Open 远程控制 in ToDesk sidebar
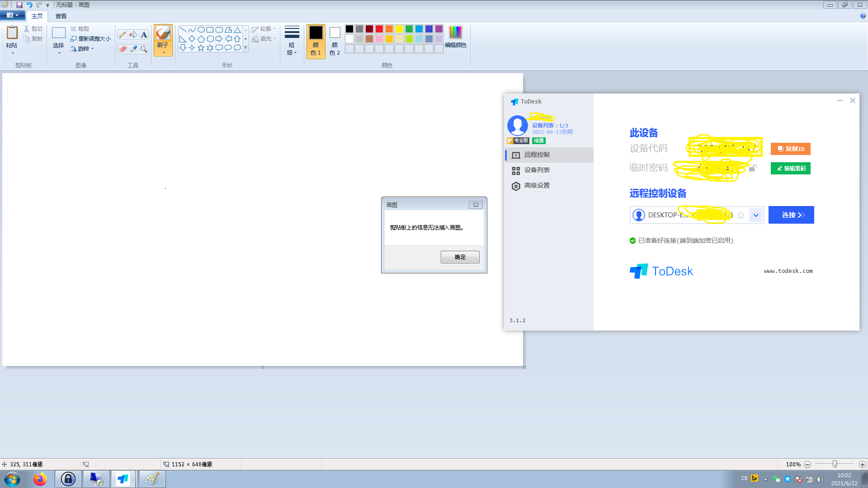Image resolution: width=868 pixels, height=488 pixels. [x=549, y=155]
